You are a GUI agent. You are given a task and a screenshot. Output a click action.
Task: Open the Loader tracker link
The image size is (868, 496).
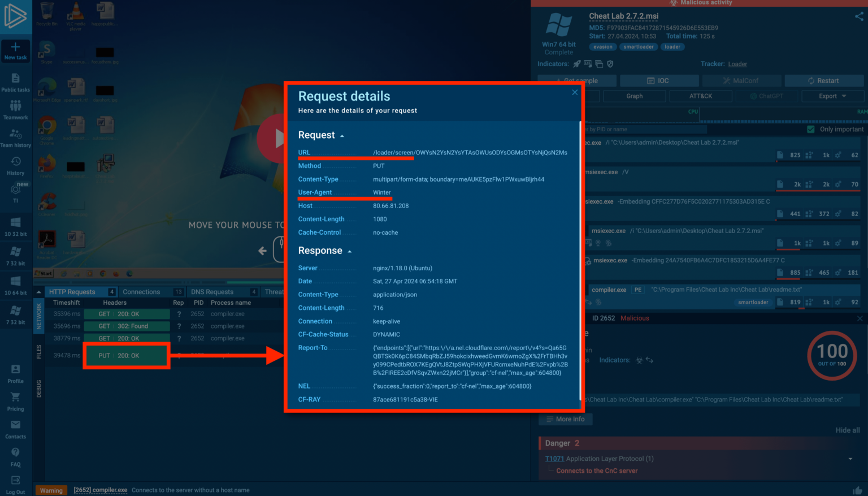click(x=737, y=64)
